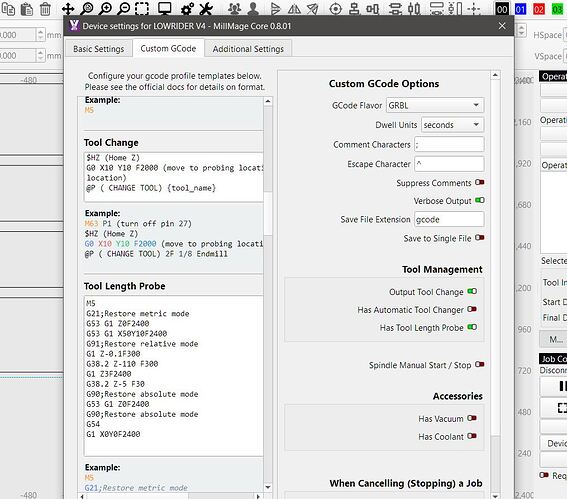Click the trash delete icon in toolbar
This screenshot has height=499, width=567.
pos(45,9)
